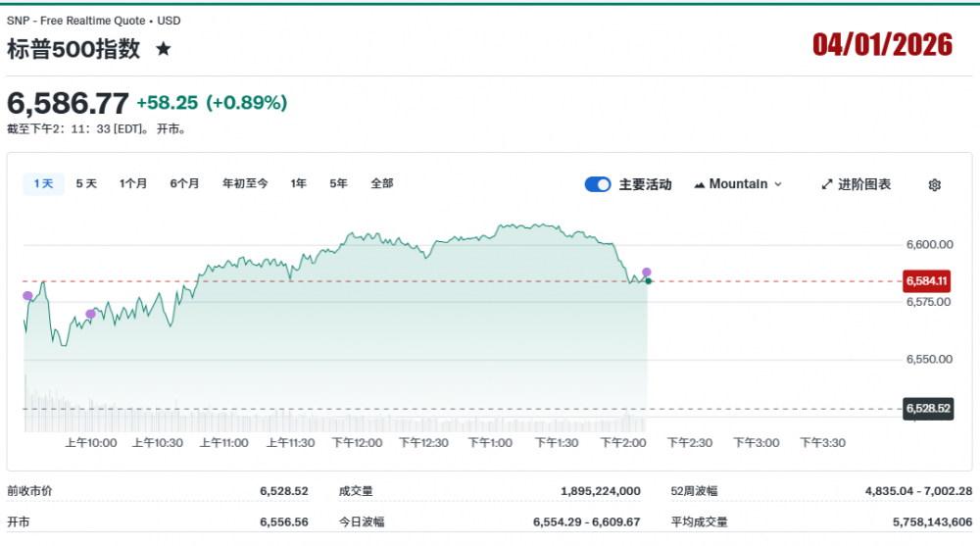The width and height of the screenshot is (980, 546).
Task: Click the 6,528.52 previous close label
Action: pos(928,408)
